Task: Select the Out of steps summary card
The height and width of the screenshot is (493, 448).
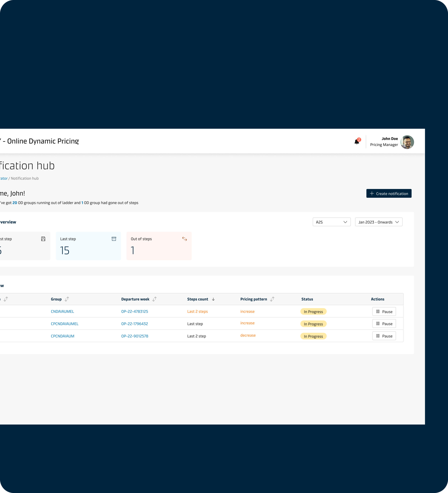Action: tap(159, 246)
